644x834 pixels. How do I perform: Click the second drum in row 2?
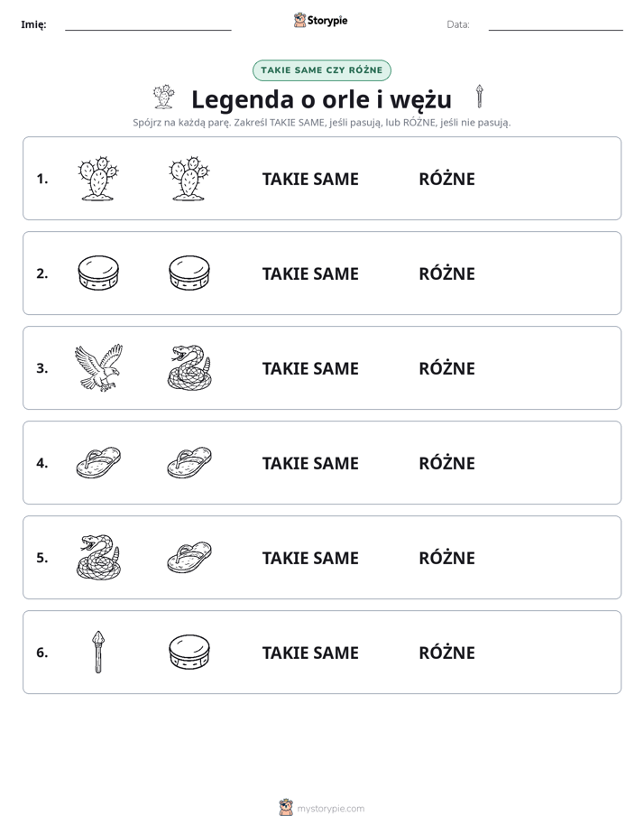point(189,273)
